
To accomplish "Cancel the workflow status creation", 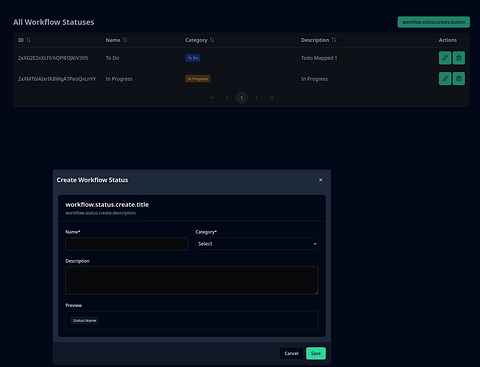I will 291,353.
